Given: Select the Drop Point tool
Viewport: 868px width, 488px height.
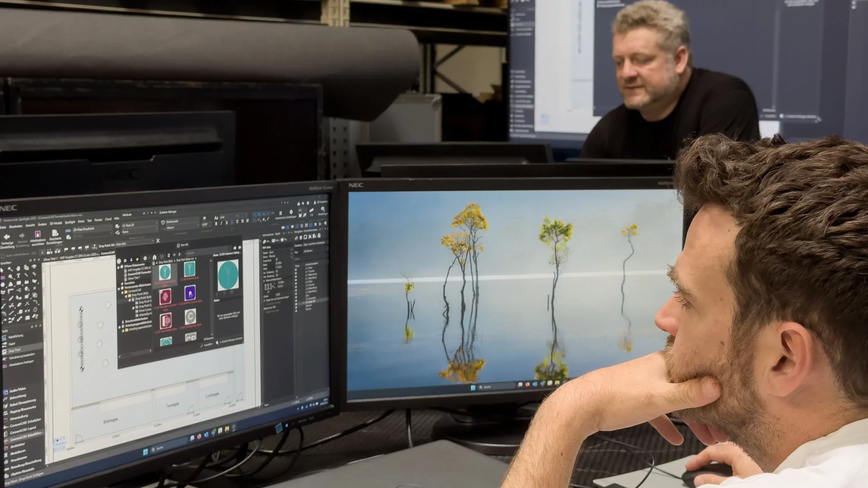Looking at the screenshot, I should [x=14, y=351].
